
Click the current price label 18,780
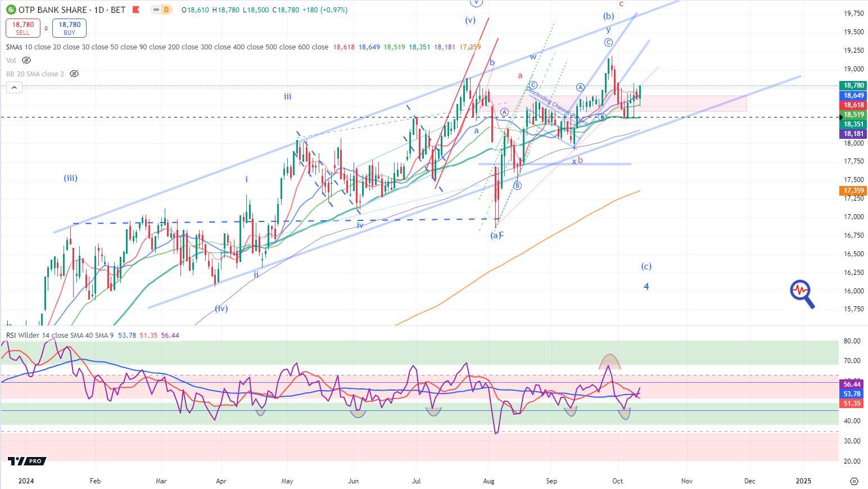pos(854,85)
